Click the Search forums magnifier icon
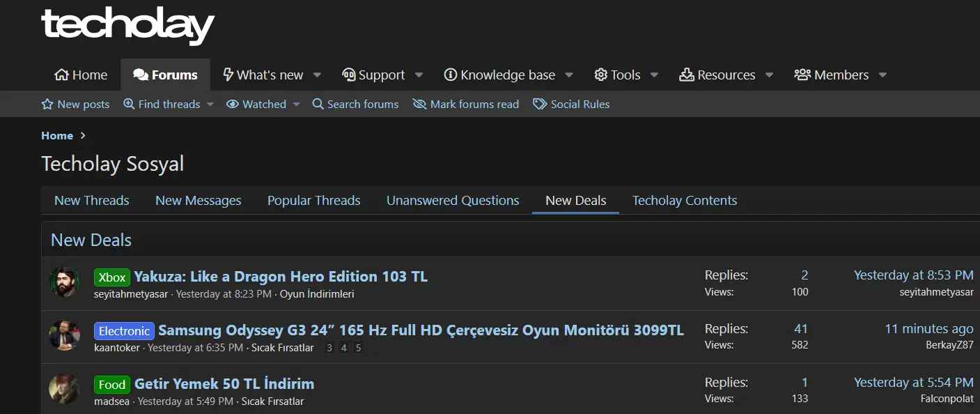 (318, 104)
